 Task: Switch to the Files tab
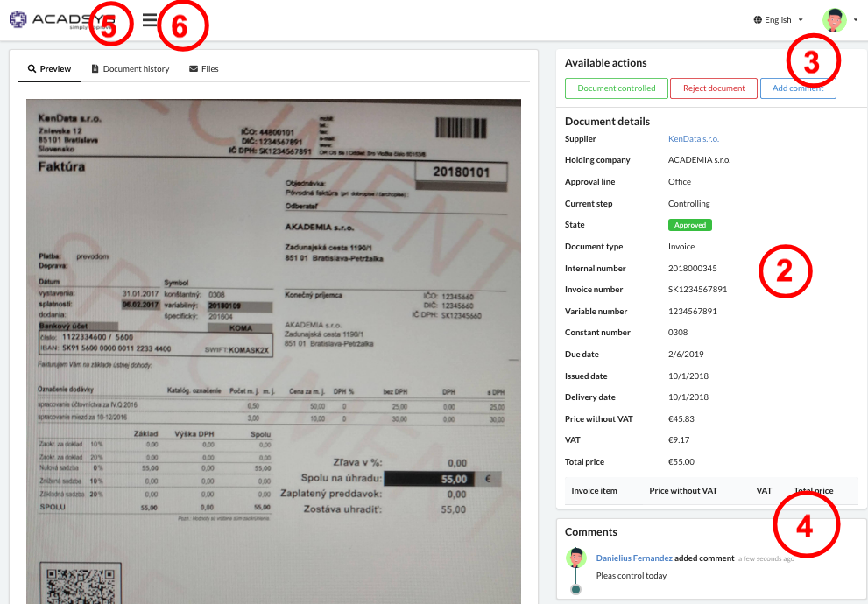(204, 69)
